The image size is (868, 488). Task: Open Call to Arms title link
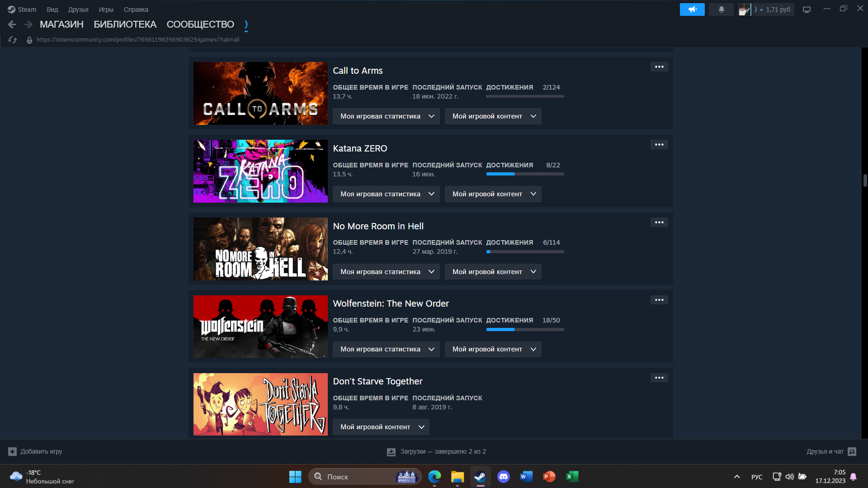[358, 71]
